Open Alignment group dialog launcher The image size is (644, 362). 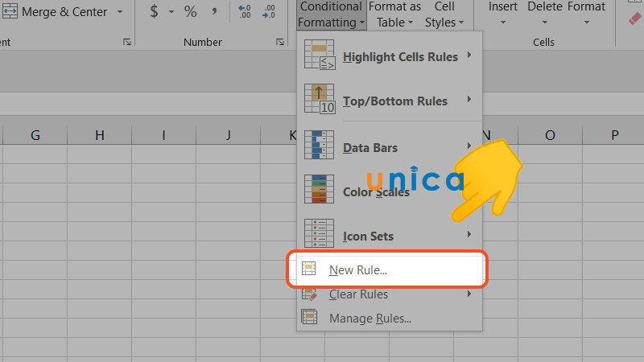click(x=127, y=42)
